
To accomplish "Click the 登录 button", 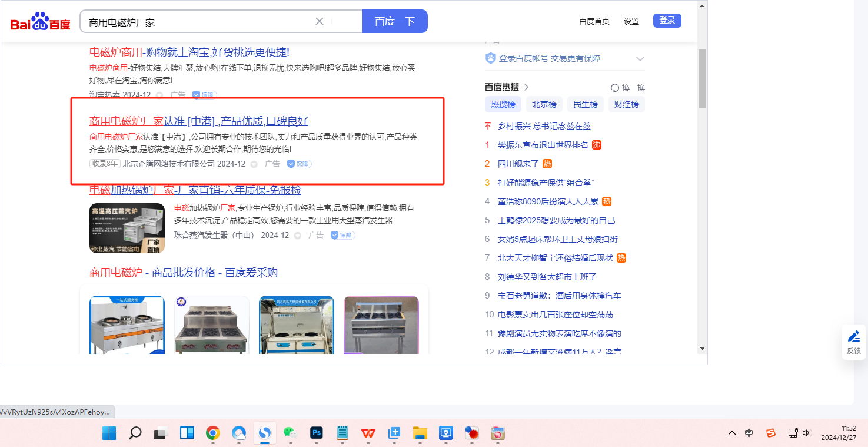I will pyautogui.click(x=667, y=21).
